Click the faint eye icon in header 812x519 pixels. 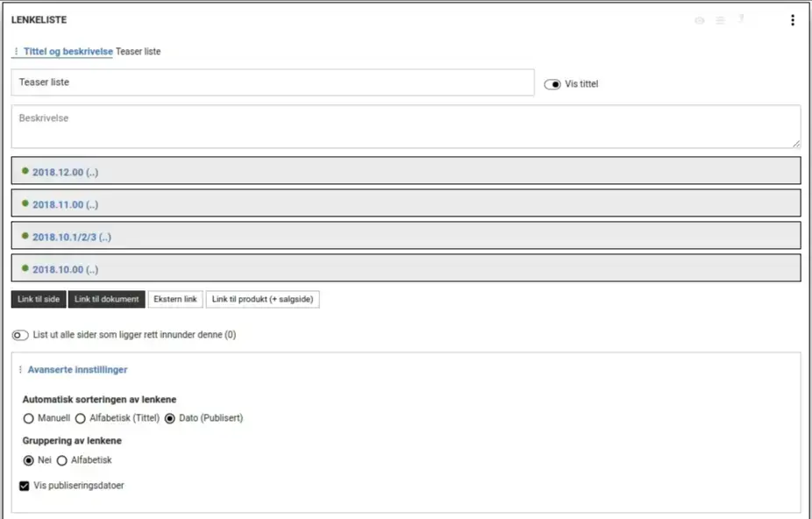point(700,20)
